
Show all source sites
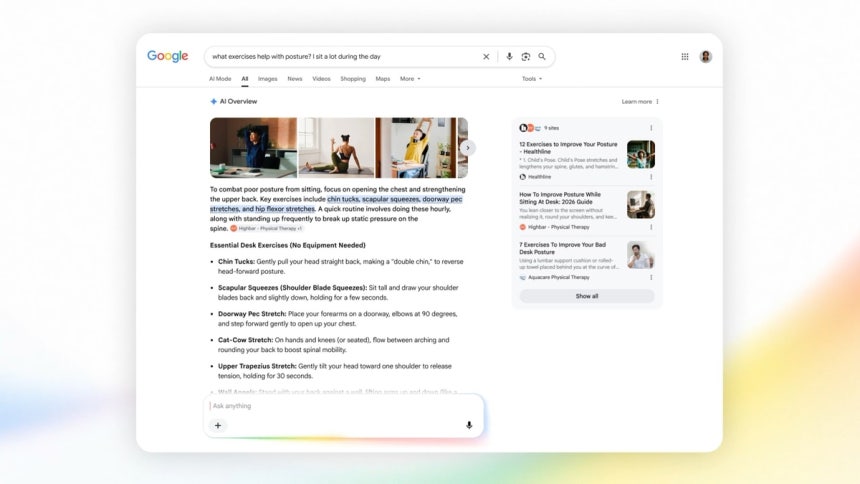point(587,296)
